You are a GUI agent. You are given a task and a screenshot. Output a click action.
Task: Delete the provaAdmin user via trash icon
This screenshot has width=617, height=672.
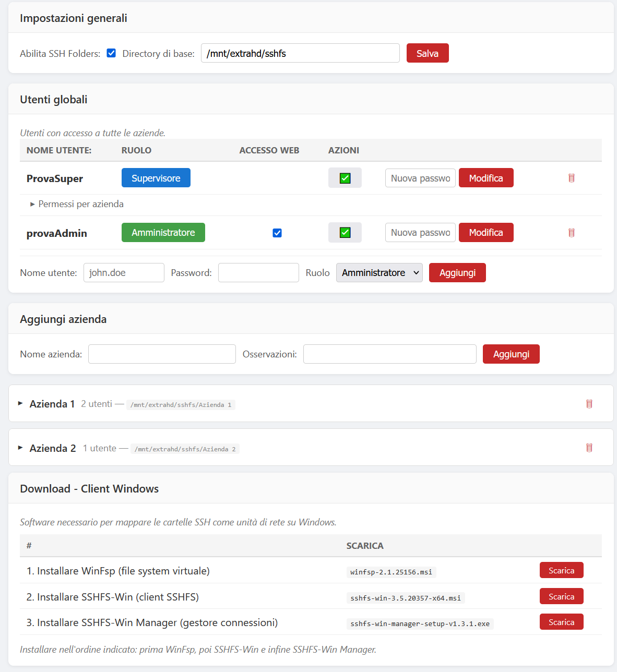(x=571, y=233)
